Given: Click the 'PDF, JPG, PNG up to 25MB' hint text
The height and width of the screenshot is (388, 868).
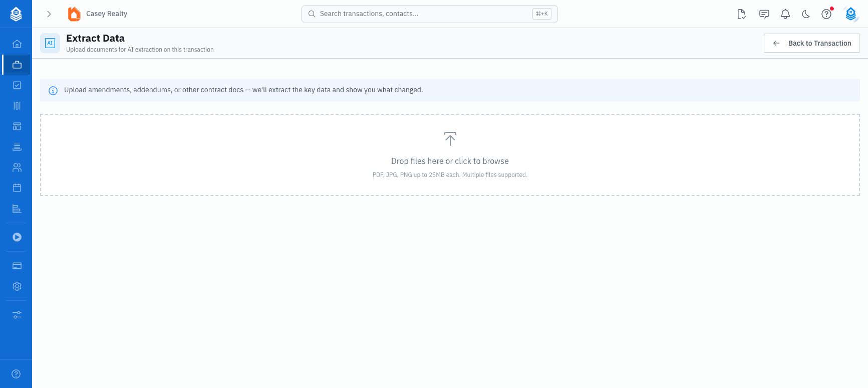Looking at the screenshot, I should [450, 175].
